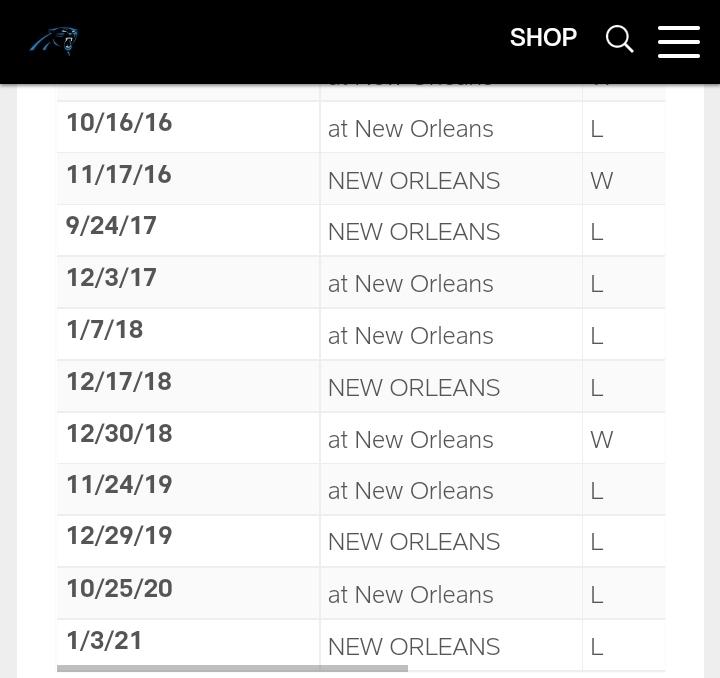This screenshot has width=720, height=678.
Task: Select the 12/17/18 date cell
Action: point(188,387)
